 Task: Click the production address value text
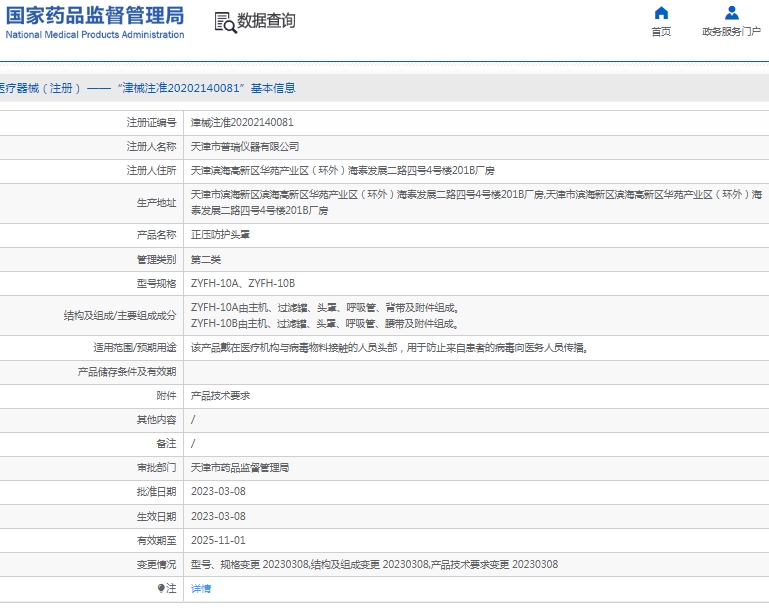(x=476, y=203)
